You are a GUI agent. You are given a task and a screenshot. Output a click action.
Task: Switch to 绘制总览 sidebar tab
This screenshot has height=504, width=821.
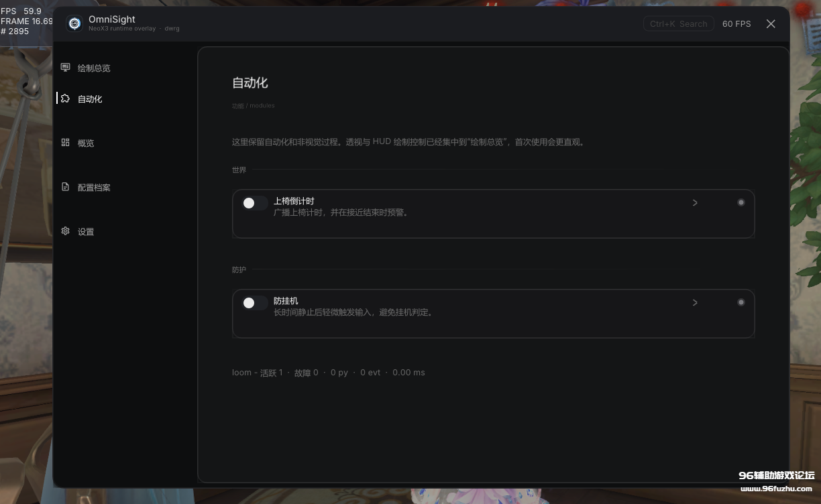click(94, 68)
